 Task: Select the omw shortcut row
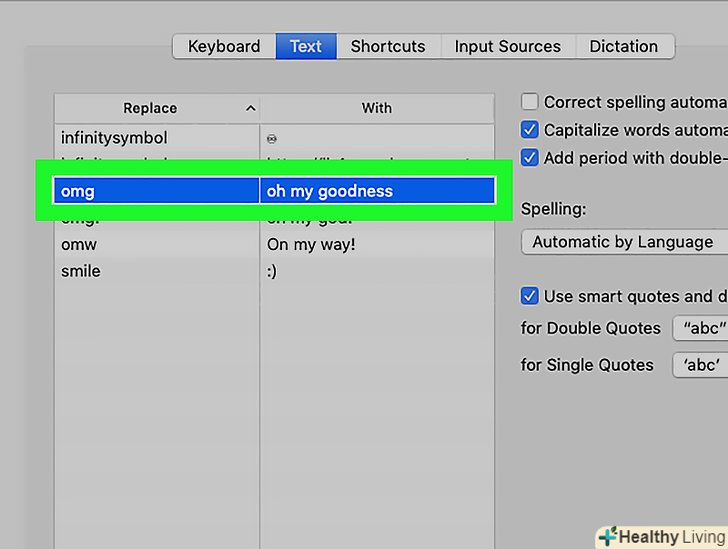(79, 244)
